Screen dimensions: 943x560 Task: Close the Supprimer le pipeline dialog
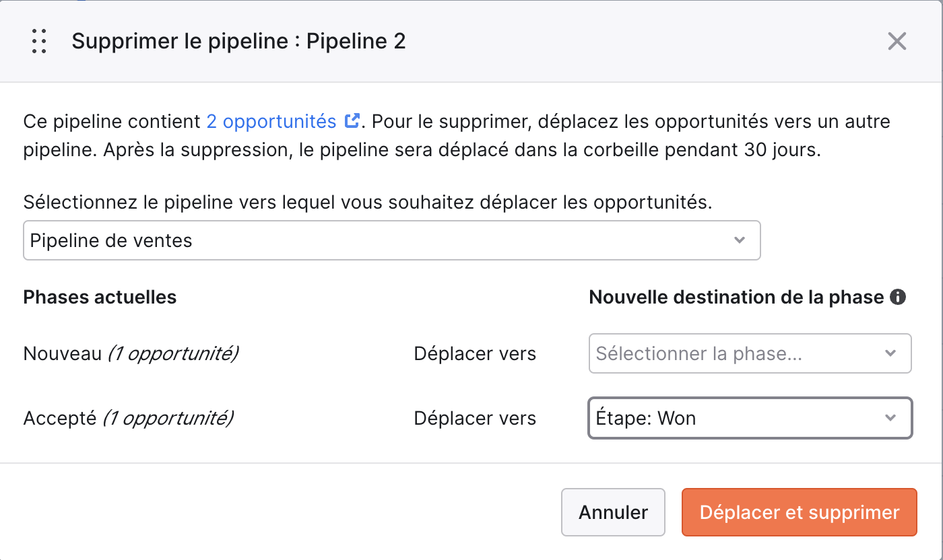click(x=897, y=42)
